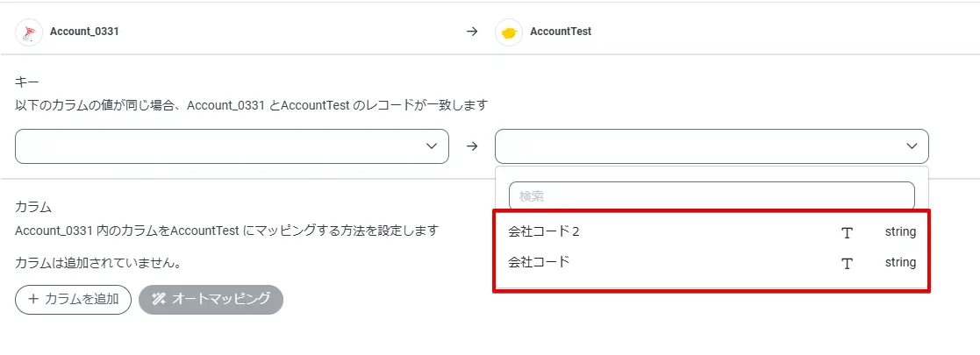Click the オートマッピング button label
980x355 pixels.
pos(220,299)
